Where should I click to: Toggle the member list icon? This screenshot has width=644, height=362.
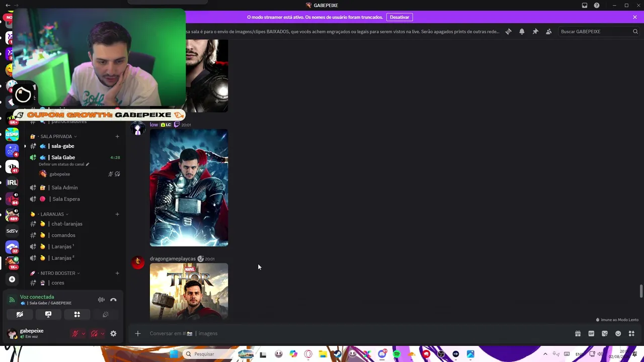tap(548, 31)
